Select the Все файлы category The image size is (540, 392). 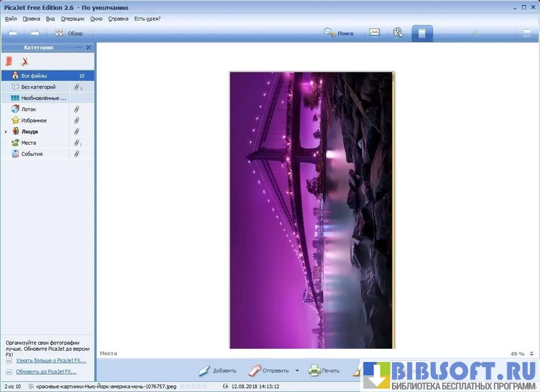click(x=34, y=76)
